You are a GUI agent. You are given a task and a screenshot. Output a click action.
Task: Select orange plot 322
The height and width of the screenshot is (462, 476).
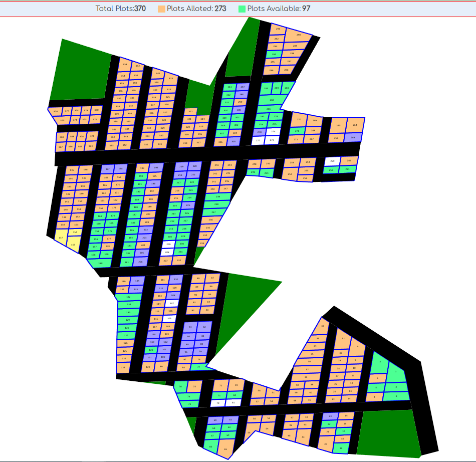(x=190, y=112)
